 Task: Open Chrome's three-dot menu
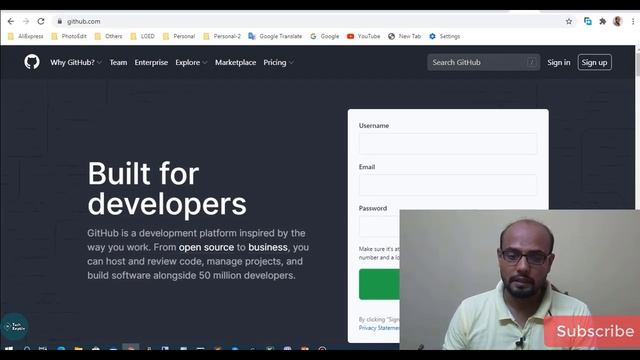click(x=633, y=21)
